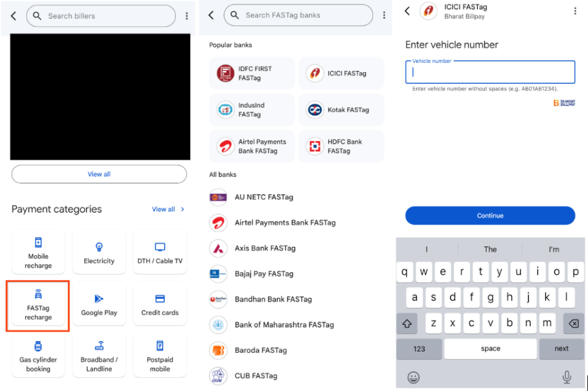Screen dimensions: 588x391
Task: Choose HDFC Bank FASTag popular bank
Action: pyautogui.click(x=341, y=146)
